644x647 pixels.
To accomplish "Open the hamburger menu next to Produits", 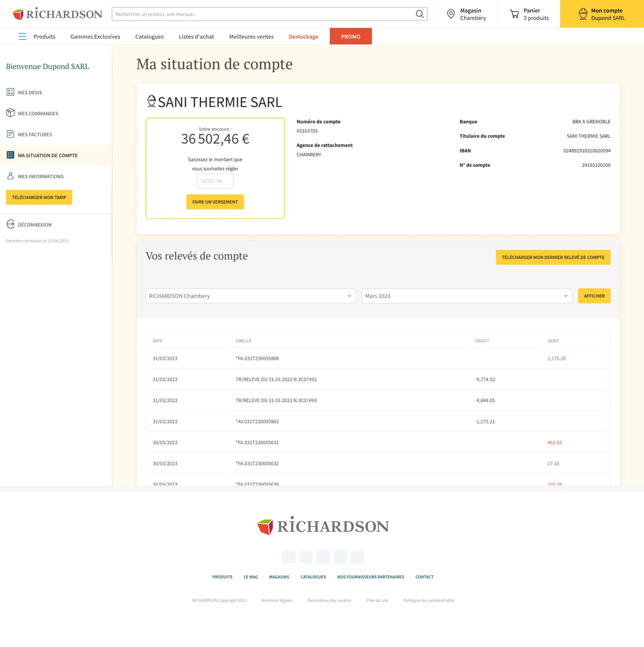I will [x=22, y=36].
